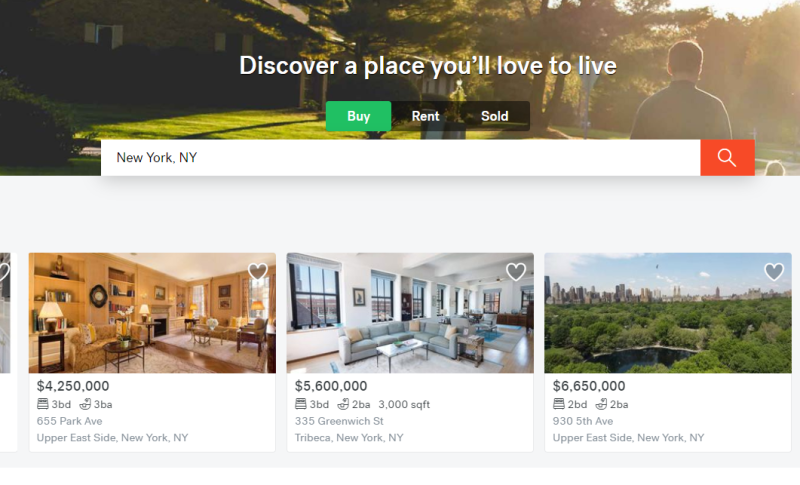Click the $6,650,000 price
800x485 pixels.
(589, 386)
